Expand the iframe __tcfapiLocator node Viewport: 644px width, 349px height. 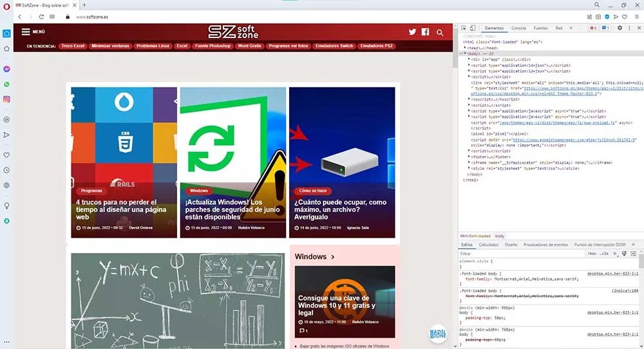pos(469,163)
